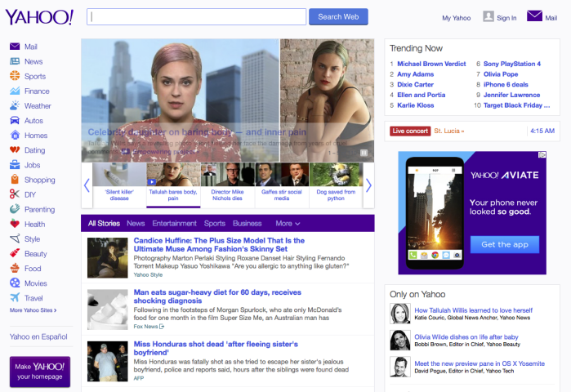The height and width of the screenshot is (392, 571).
Task: Open the Parenting icon in sidebar
Action: point(15,209)
